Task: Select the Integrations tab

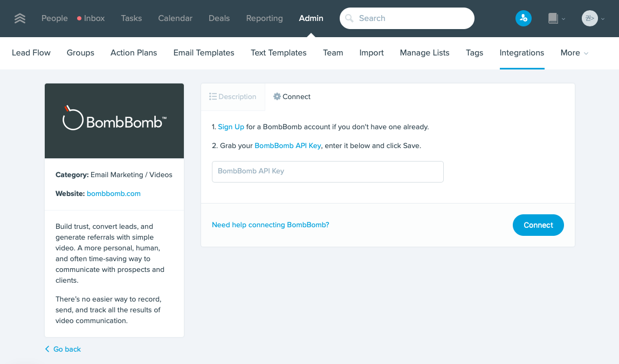Action: pyautogui.click(x=522, y=53)
